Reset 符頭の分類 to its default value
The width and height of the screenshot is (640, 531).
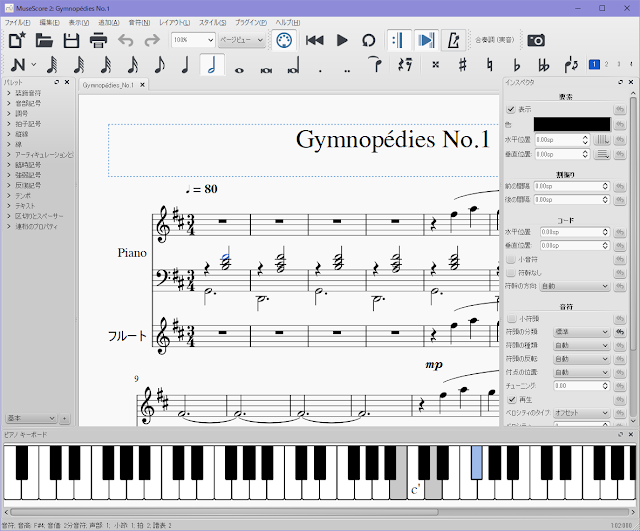tap(620, 332)
